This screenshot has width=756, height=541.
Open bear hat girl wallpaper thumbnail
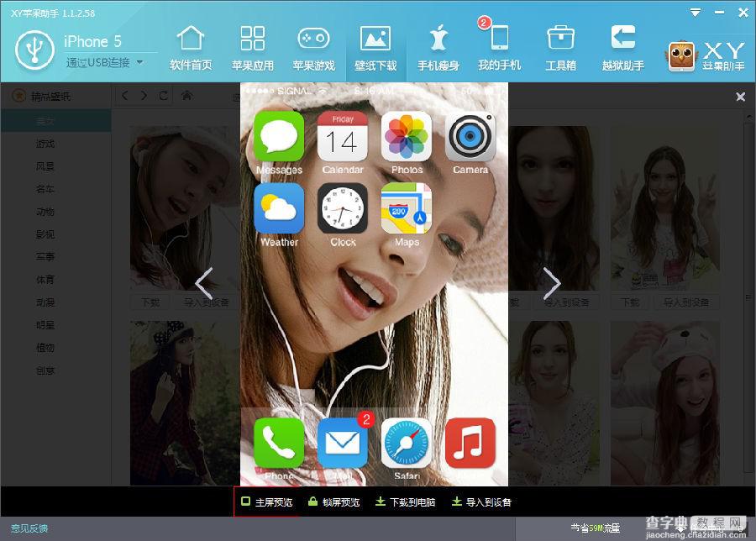coord(665,403)
